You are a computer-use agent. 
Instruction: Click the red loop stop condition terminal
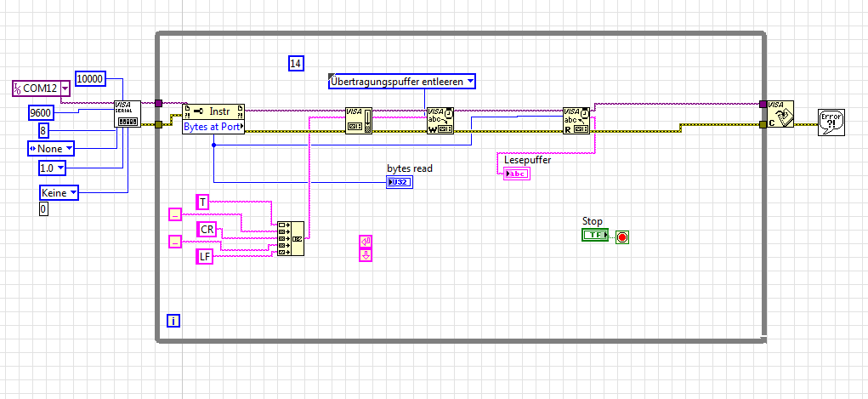(x=622, y=237)
